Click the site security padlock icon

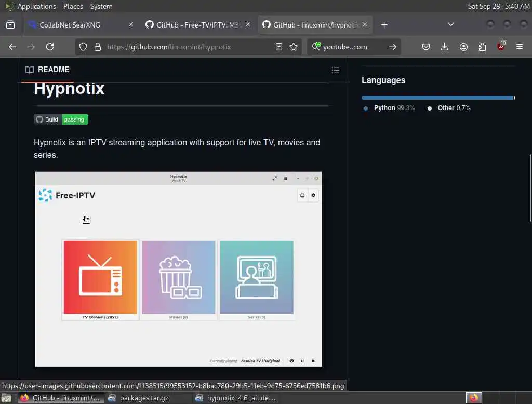coord(98,47)
